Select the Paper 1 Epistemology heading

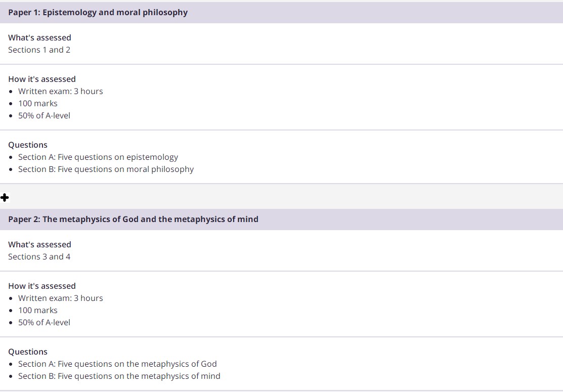click(x=98, y=12)
